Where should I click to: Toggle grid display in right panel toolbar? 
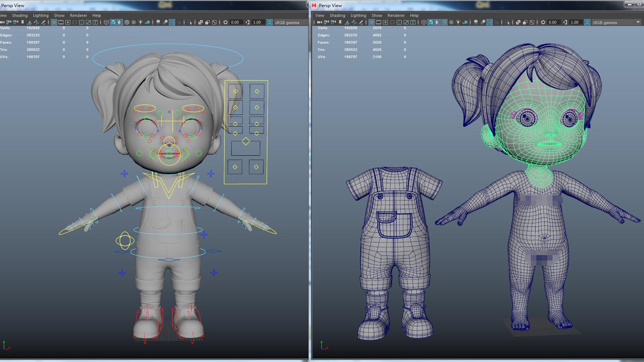pyautogui.click(x=372, y=22)
